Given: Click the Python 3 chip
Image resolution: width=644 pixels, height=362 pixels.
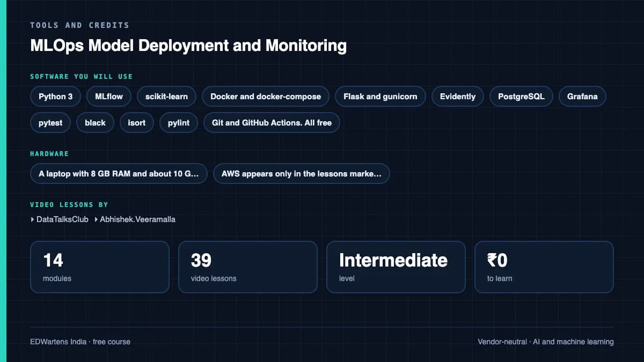Looking at the screenshot, I should pos(56,97).
